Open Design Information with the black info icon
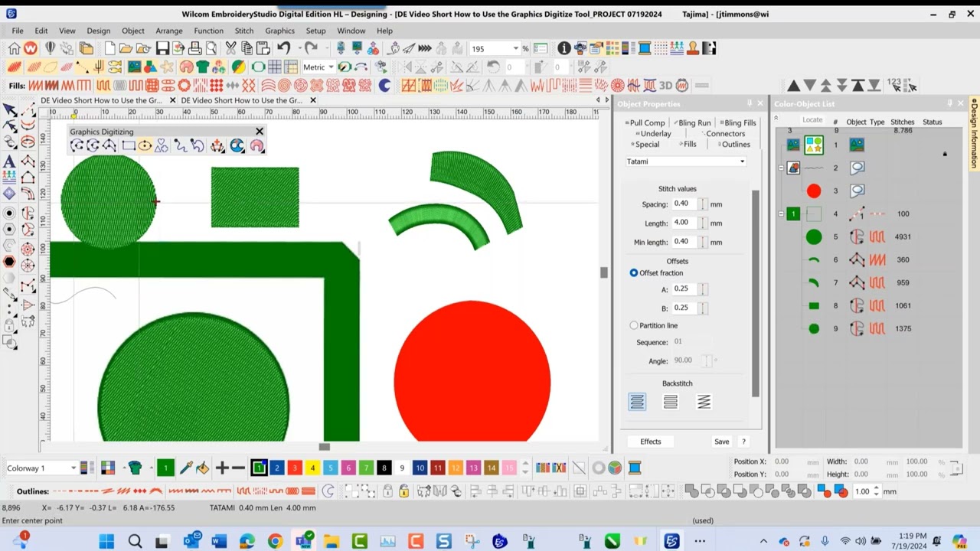 [x=564, y=49]
